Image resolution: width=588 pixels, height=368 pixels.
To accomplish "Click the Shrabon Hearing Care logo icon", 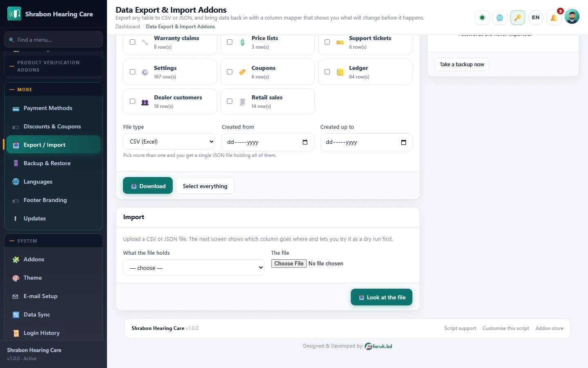I will point(14,14).
